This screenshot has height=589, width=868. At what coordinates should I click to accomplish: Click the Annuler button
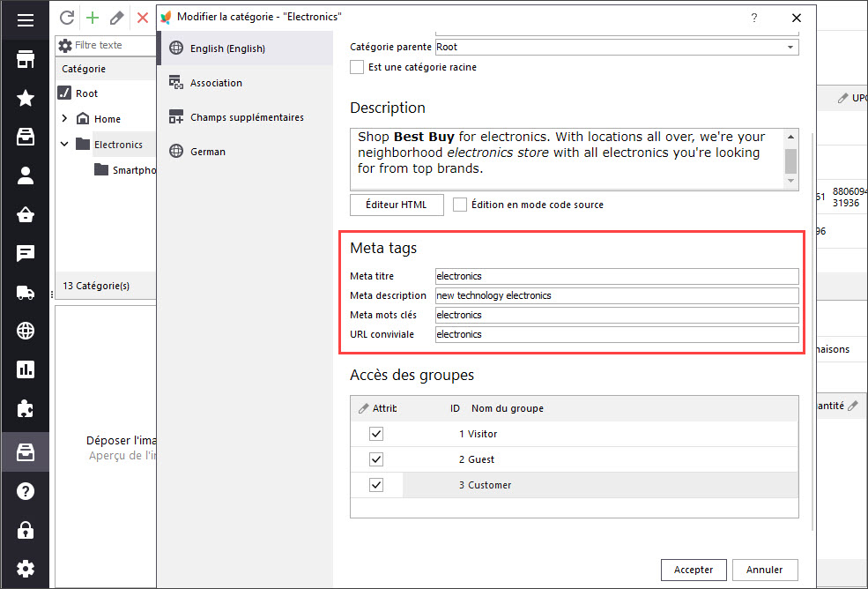(765, 570)
